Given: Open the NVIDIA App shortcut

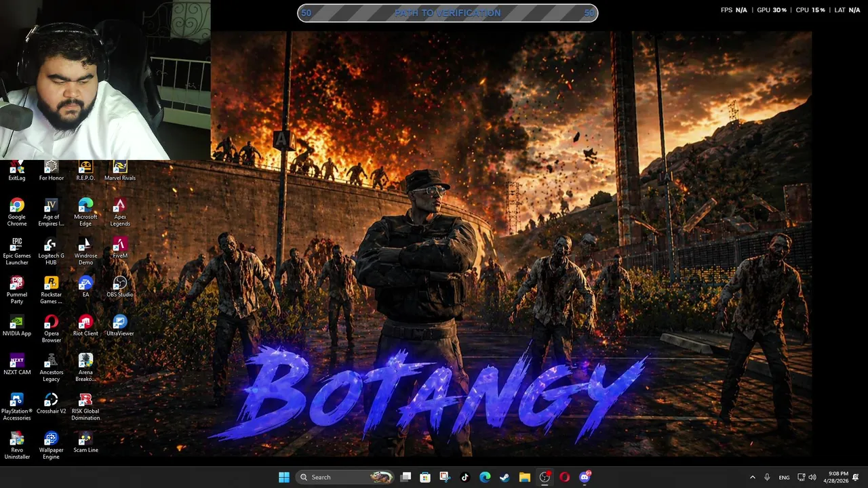Looking at the screenshot, I should coord(17,325).
